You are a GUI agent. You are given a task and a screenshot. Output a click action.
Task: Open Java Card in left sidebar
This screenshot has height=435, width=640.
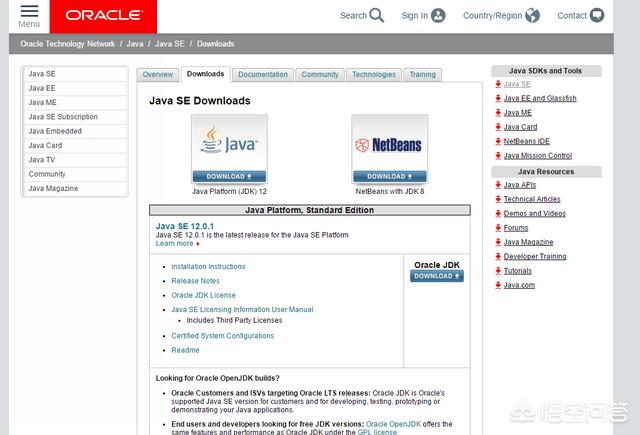click(x=76, y=145)
